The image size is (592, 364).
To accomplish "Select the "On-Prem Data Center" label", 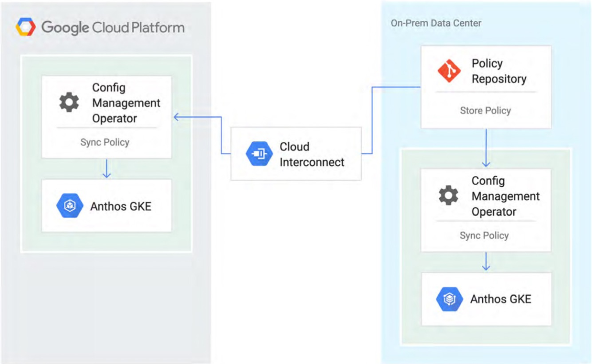I will (x=436, y=23).
